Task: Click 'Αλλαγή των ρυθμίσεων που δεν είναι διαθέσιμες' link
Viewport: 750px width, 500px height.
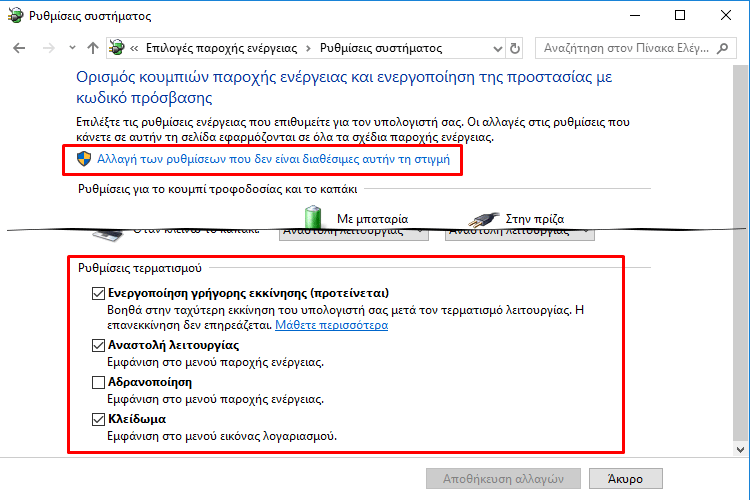Action: [274, 159]
